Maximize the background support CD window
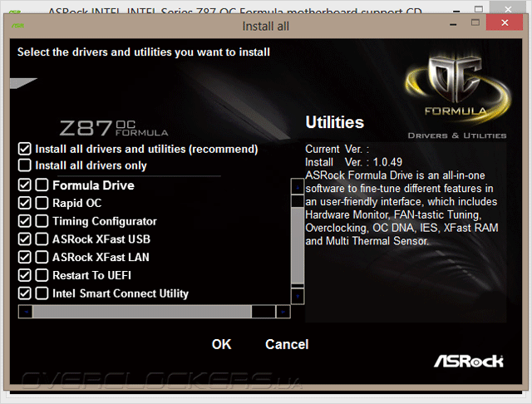 click(x=479, y=9)
